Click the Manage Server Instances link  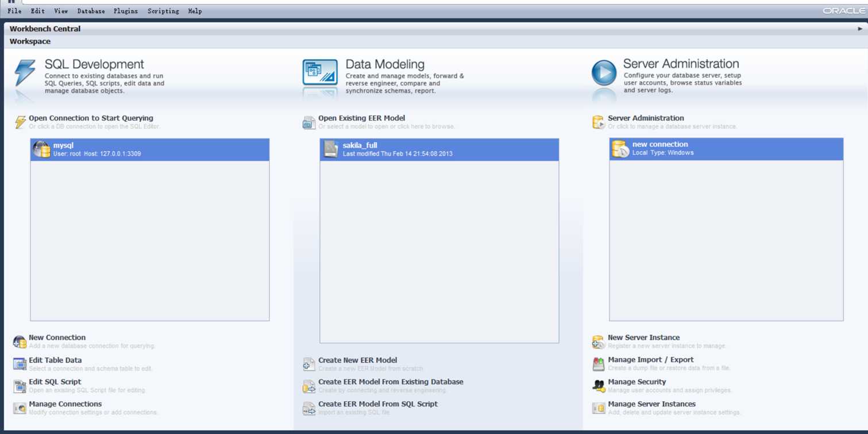[651, 404]
